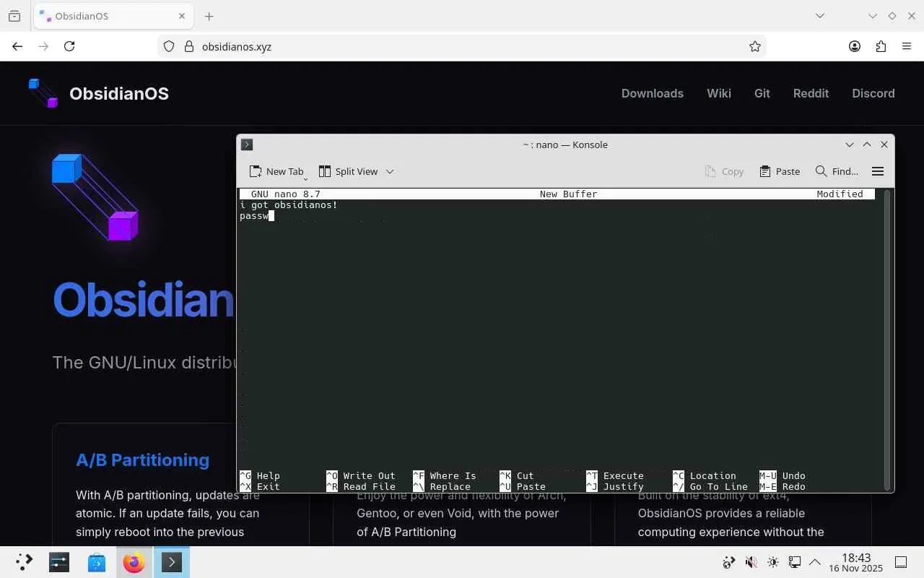Click the '^C Location' shortcut label
The width and height of the screenshot is (924, 578).
705,476
